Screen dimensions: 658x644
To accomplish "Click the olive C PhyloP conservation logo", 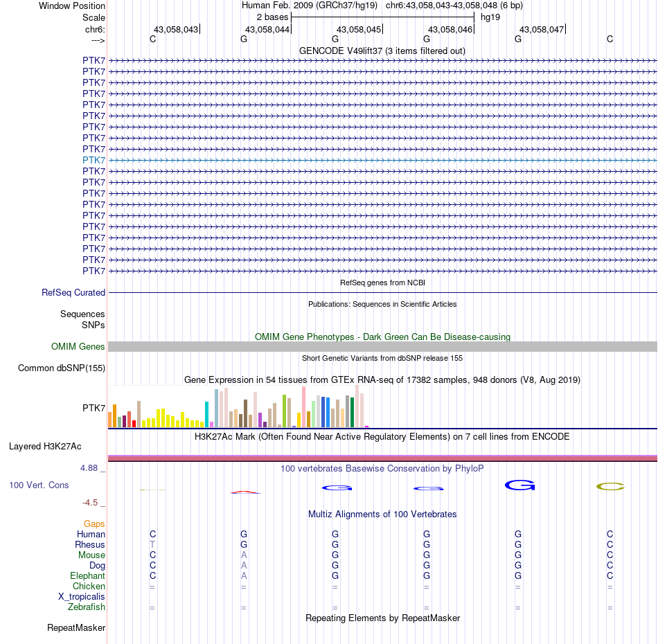I will 610,487.
